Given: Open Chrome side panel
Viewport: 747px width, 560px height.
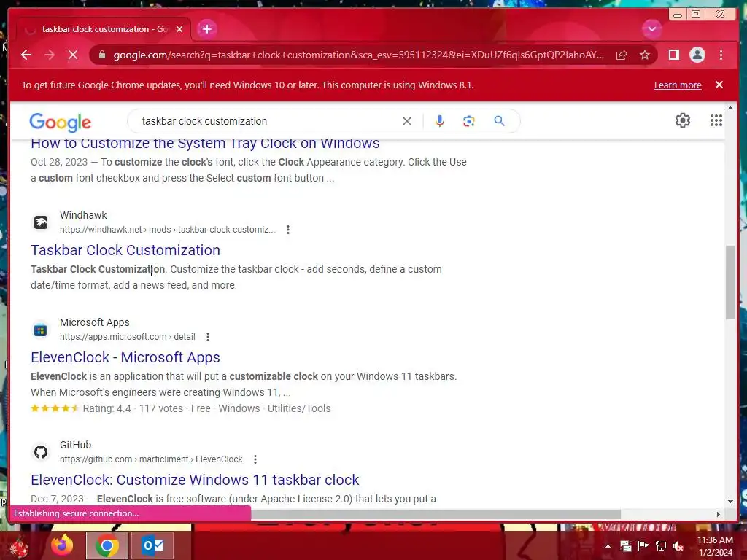Looking at the screenshot, I should coord(673,55).
